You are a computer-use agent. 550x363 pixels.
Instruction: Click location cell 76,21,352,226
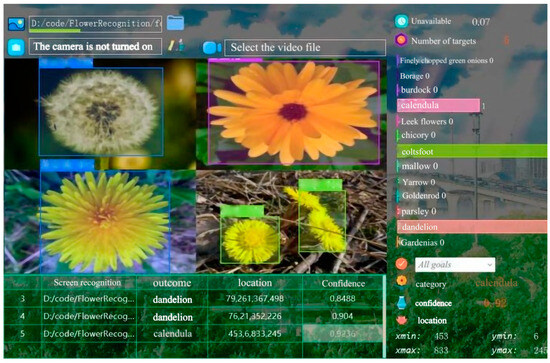point(255,316)
